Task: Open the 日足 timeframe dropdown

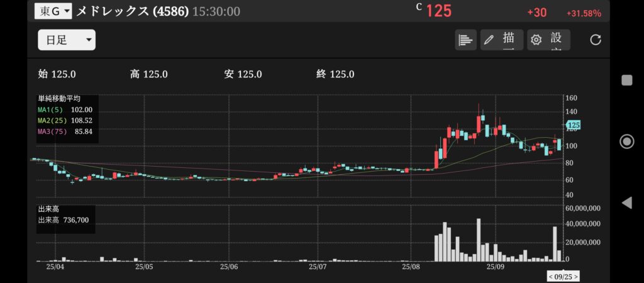Action: [66, 40]
